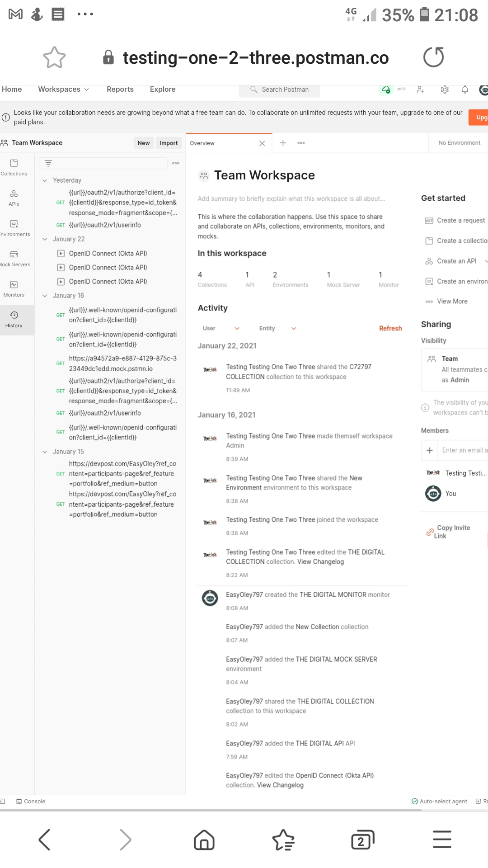Viewport: 488px width, 868px height.
Task: Click the 1 Monitor count
Action: click(389, 279)
